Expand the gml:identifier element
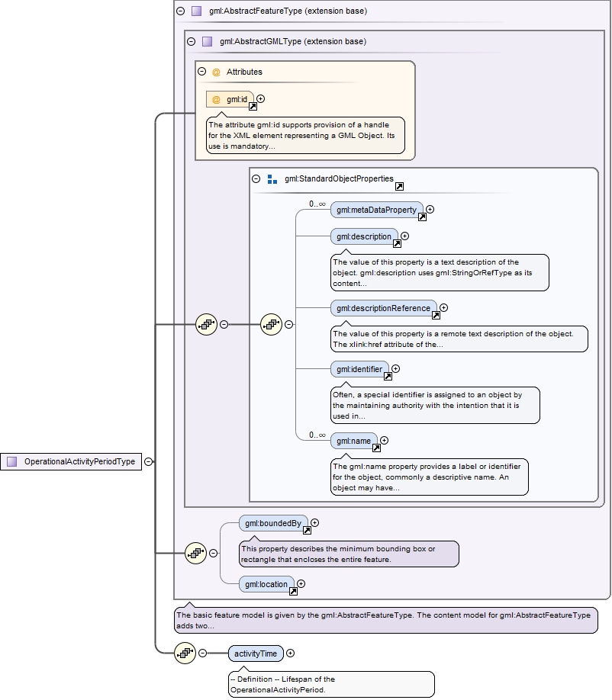The image size is (612, 700). 396,369
